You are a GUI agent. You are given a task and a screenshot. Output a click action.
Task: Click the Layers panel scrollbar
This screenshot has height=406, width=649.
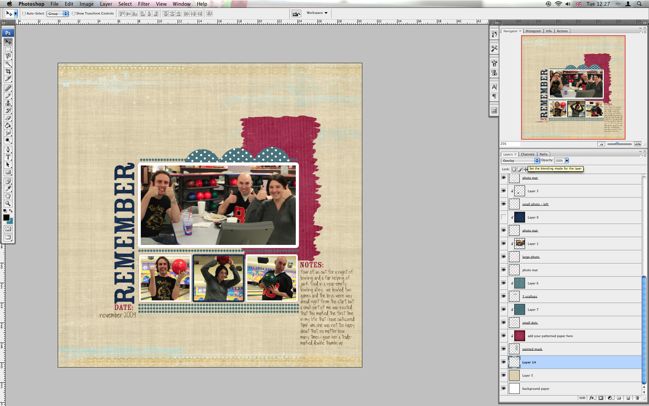tap(644, 329)
